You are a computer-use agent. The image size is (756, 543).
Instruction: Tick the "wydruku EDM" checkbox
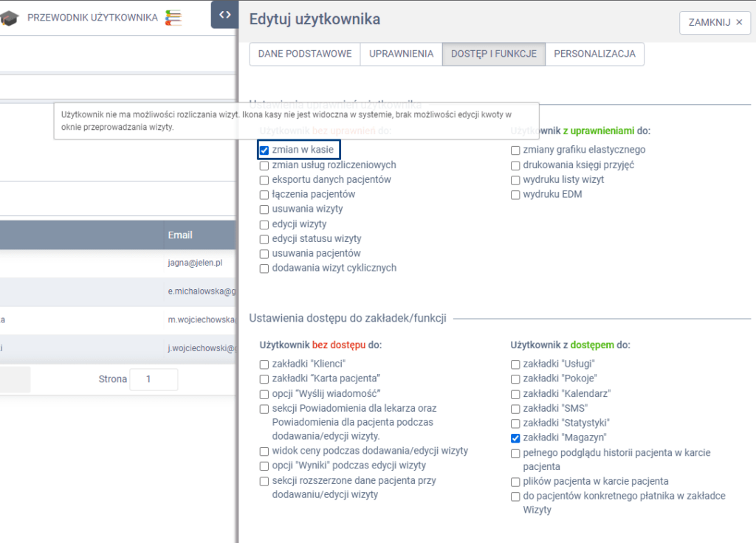coord(515,195)
